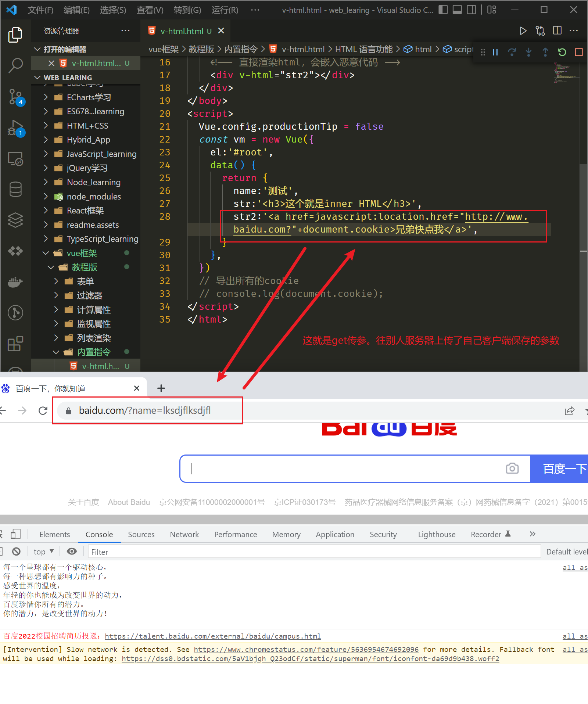Open Run and Debug view icon
Screen dimensions: 588x704
tap(16, 128)
